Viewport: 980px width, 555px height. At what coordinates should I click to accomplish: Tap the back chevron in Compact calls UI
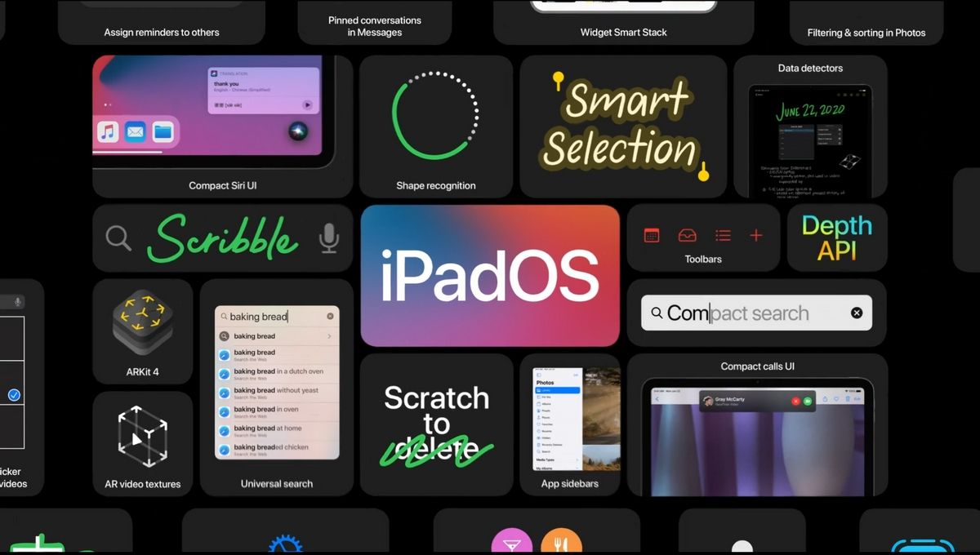(x=657, y=398)
